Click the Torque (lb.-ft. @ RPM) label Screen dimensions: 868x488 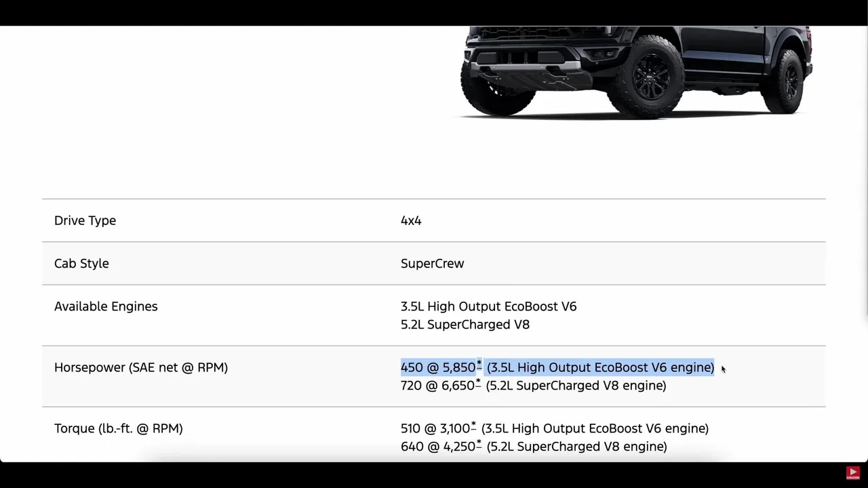coord(119,428)
